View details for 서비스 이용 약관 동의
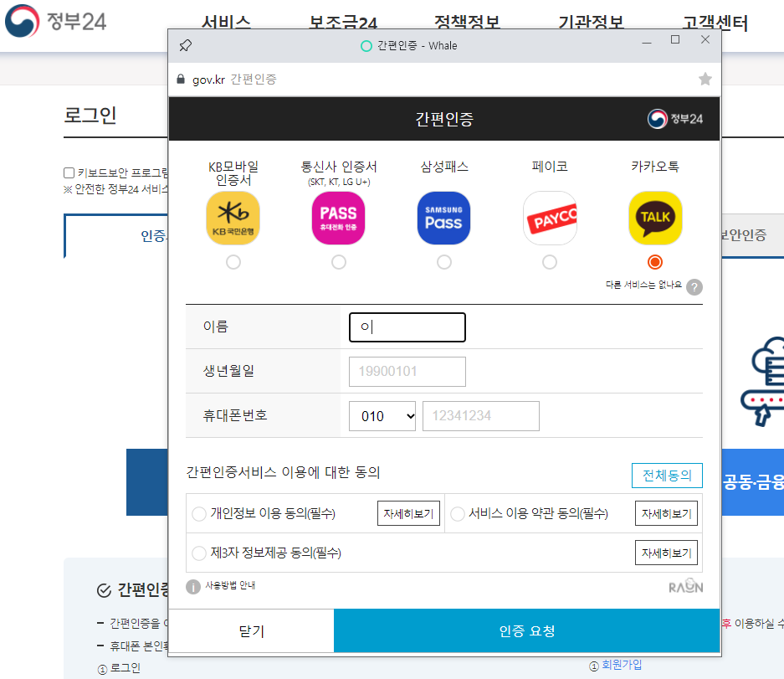Image resolution: width=784 pixels, height=679 pixels. tap(667, 513)
